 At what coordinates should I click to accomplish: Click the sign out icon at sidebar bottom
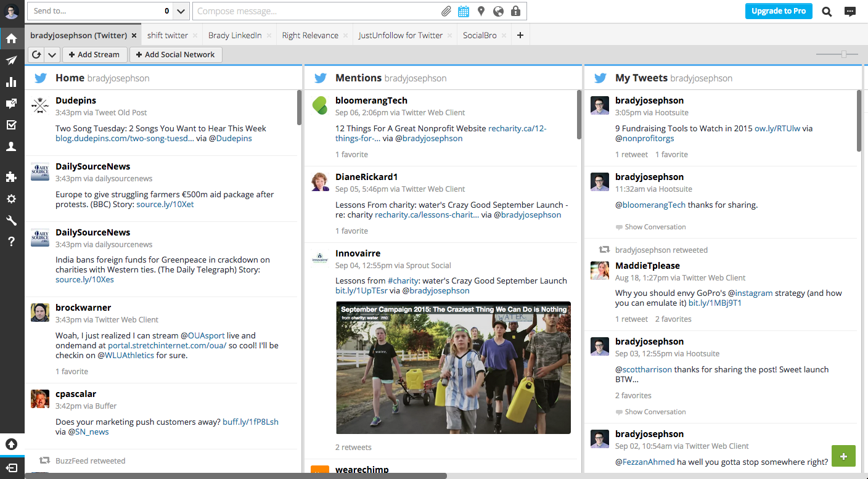[12, 467]
